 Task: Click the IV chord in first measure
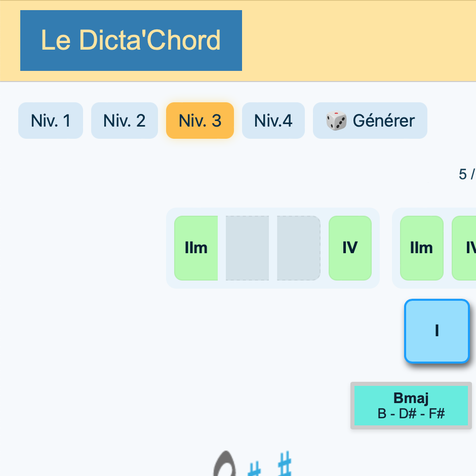click(350, 248)
